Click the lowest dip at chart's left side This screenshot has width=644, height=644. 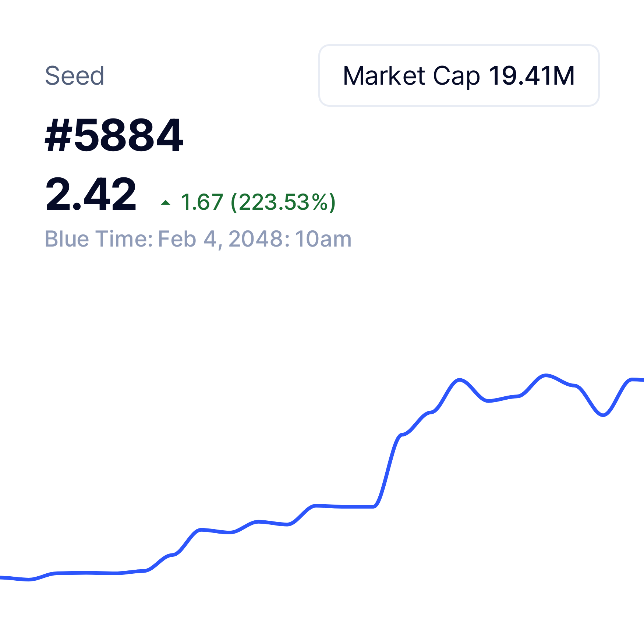point(29,580)
